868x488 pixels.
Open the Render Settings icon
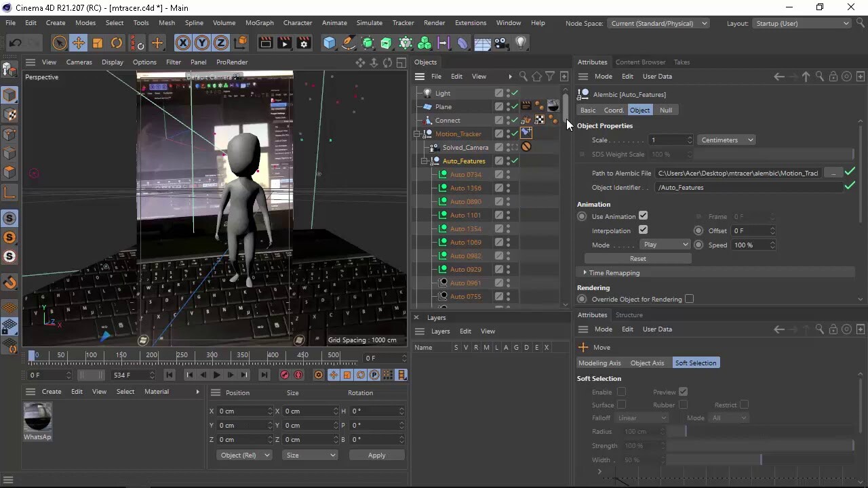(x=303, y=43)
